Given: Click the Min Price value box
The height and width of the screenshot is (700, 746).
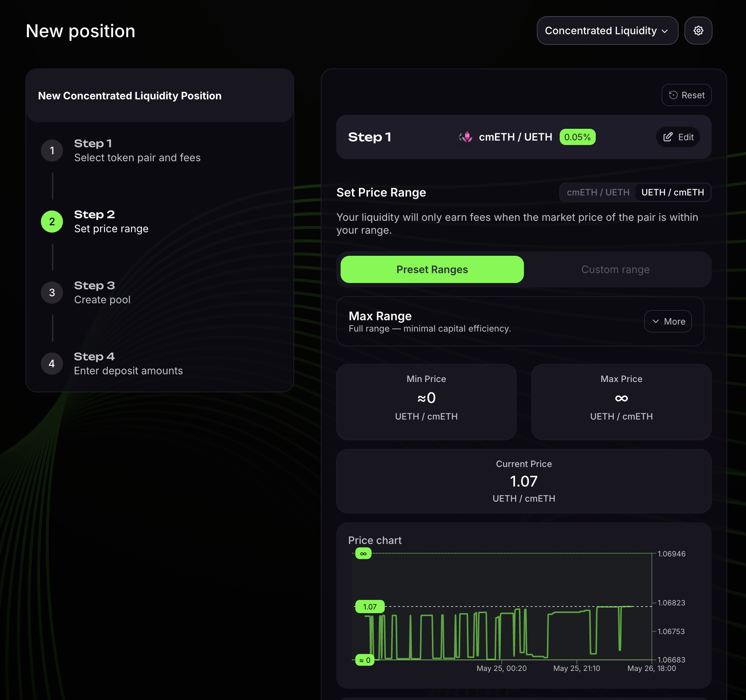Looking at the screenshot, I should click(426, 402).
